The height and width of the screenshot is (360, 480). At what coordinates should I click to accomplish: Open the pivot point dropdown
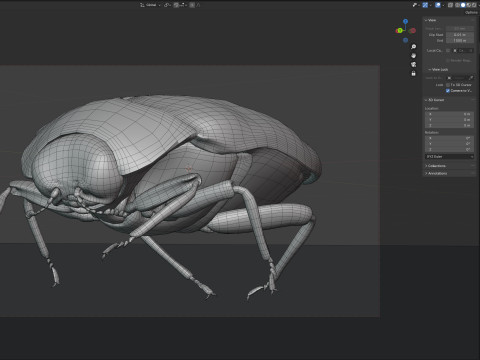click(x=167, y=5)
